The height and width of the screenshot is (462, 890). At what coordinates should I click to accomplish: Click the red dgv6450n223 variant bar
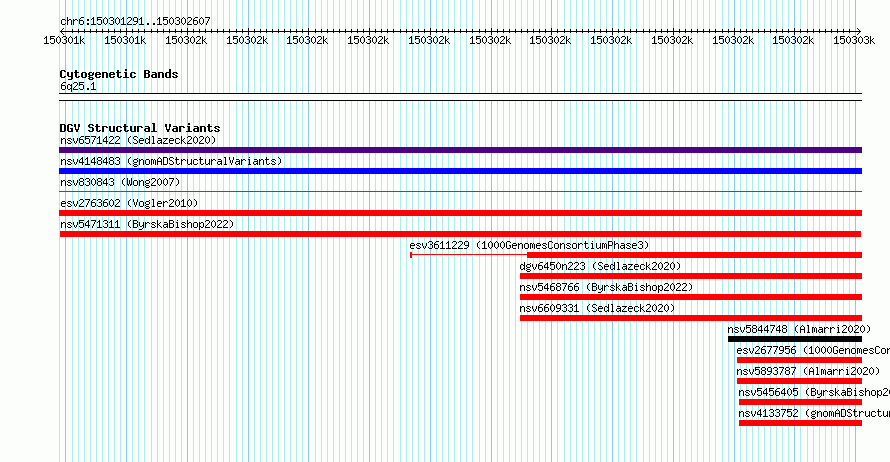coord(691,276)
